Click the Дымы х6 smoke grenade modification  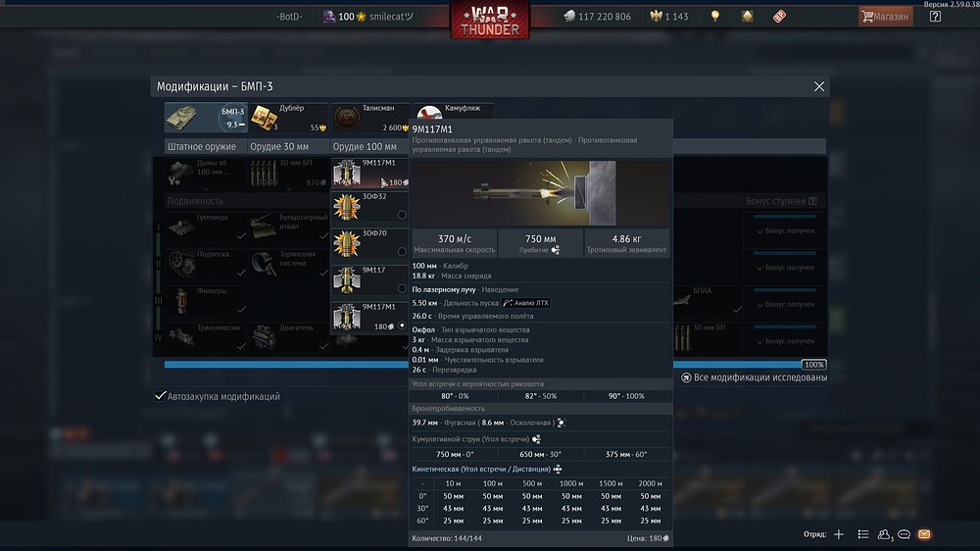[206, 173]
